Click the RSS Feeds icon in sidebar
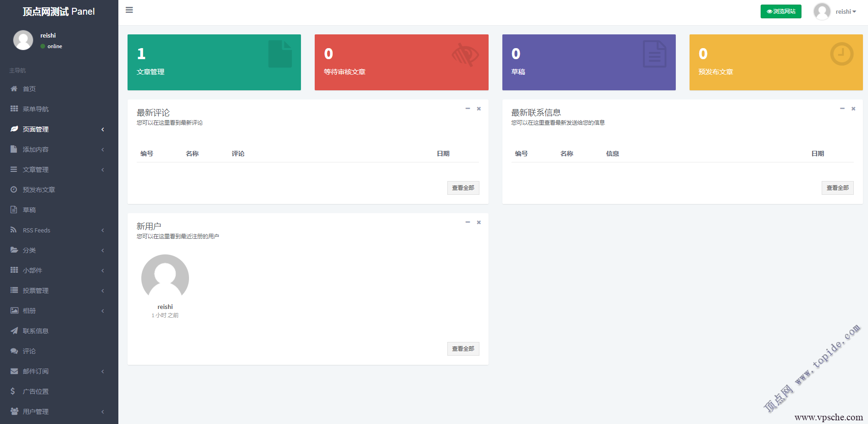Screen dimensions: 868x424 [x=14, y=230]
